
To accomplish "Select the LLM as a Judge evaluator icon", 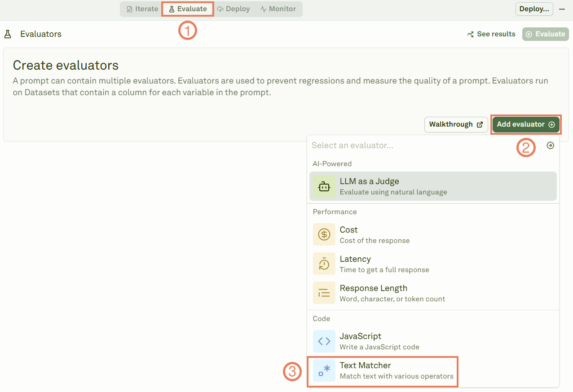I will click(324, 186).
